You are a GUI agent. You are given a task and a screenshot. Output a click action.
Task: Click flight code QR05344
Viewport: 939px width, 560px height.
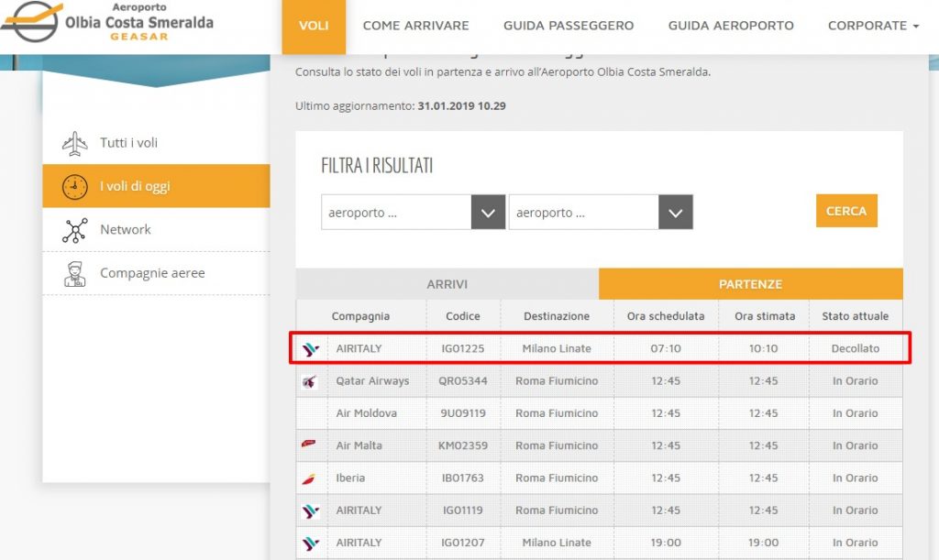click(463, 381)
